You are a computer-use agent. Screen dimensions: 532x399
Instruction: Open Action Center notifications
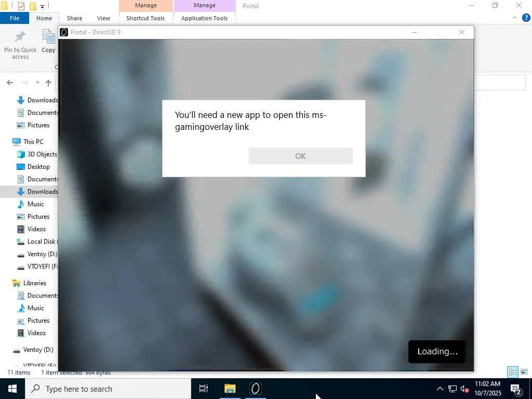pyautogui.click(x=516, y=389)
